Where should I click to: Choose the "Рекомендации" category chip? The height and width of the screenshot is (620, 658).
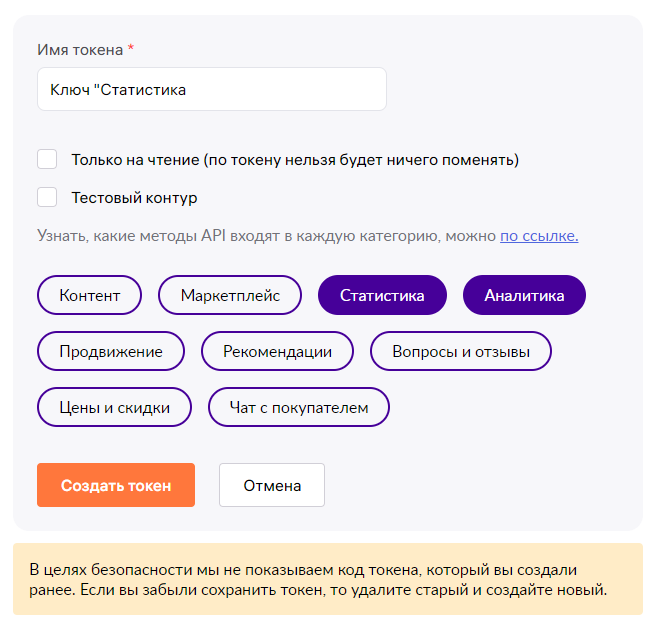pos(278,351)
